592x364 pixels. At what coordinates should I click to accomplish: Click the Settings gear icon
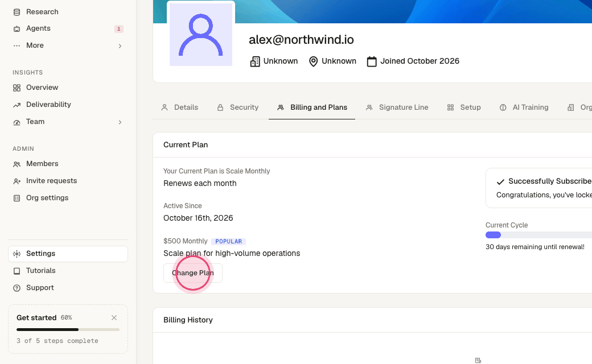(x=17, y=254)
